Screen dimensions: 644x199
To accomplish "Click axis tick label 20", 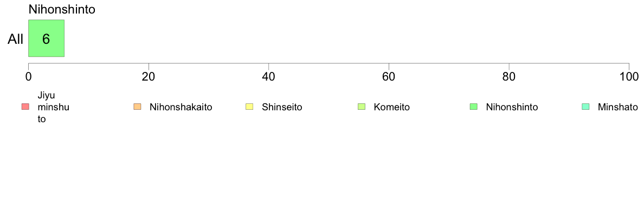I will 149,76.
